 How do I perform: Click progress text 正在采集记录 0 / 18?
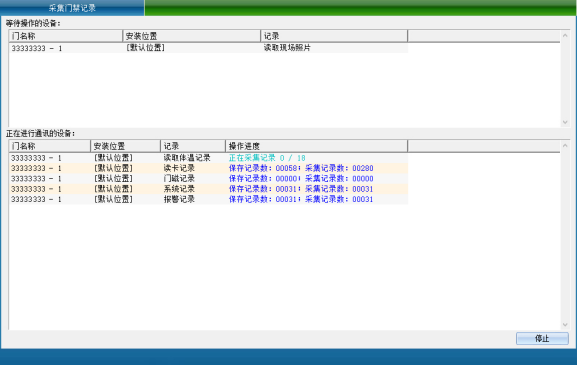tap(267, 158)
